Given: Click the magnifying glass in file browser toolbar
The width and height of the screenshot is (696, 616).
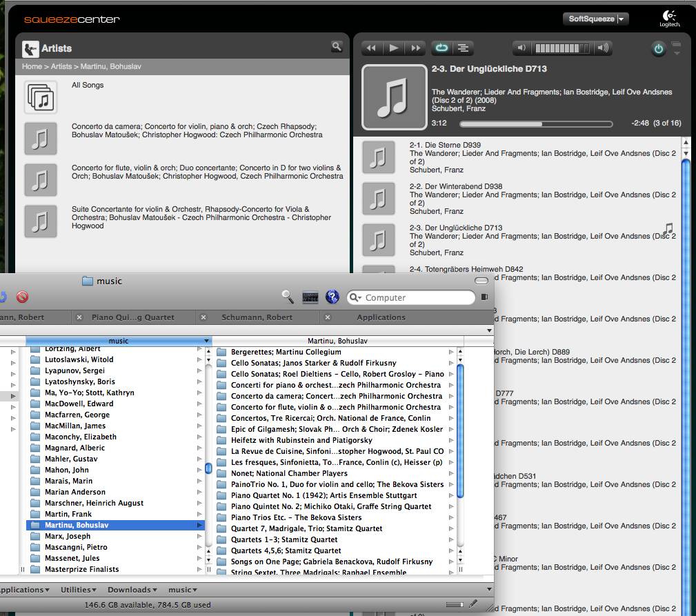Looking at the screenshot, I should click(288, 297).
